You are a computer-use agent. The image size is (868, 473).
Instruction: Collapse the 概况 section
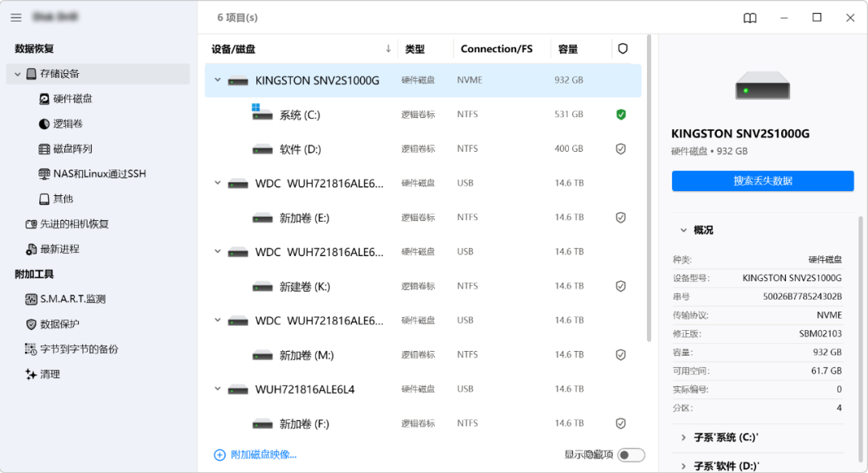(684, 230)
